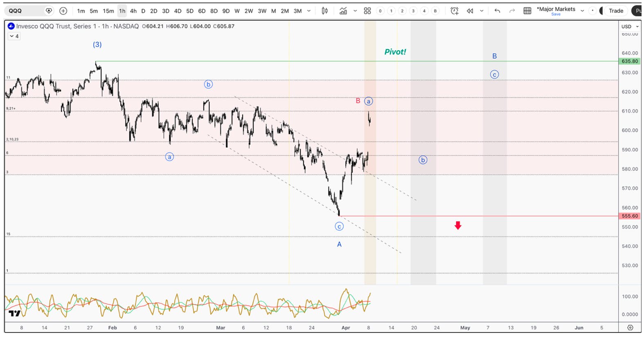
Task: Switch to the 5m timeframe
Action: click(94, 11)
